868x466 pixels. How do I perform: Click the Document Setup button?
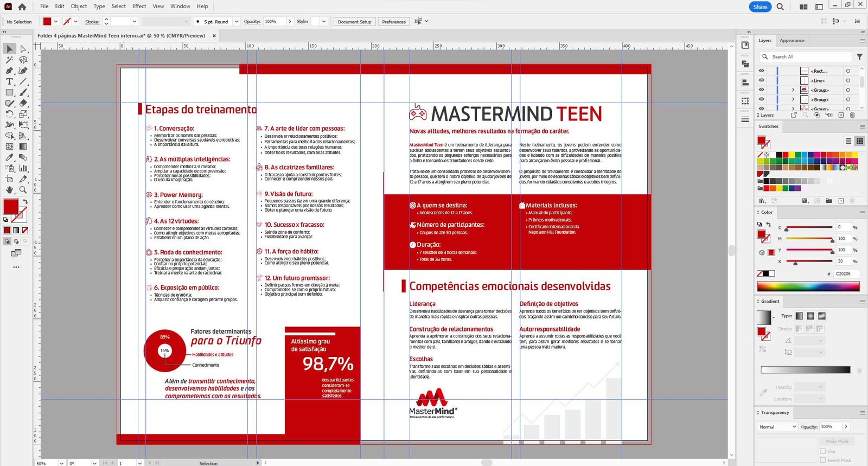(x=354, y=22)
